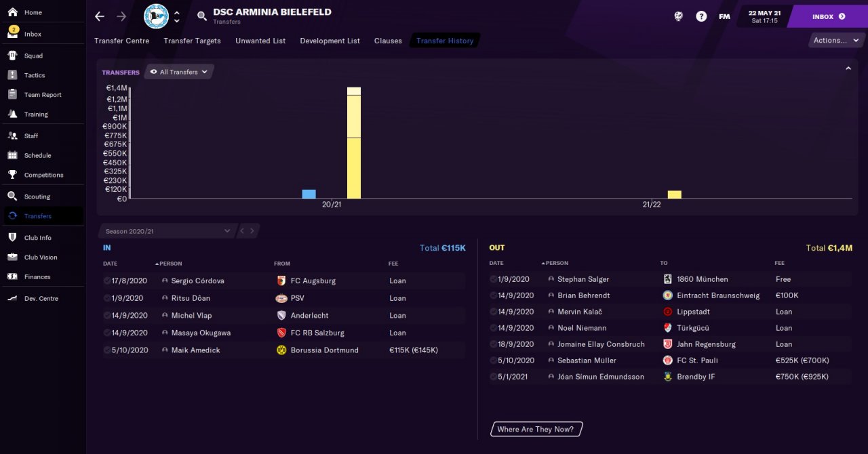868x454 pixels.
Task: Open the Season 2020/21 dropdown
Action: coord(167,231)
